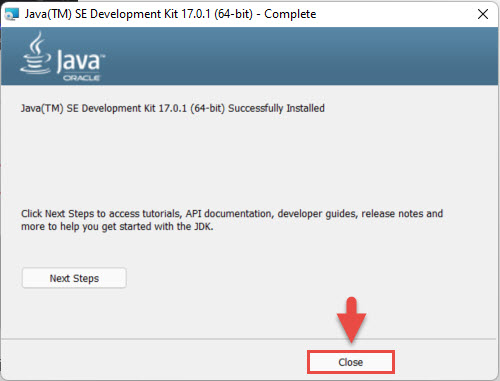Screen dimensions: 500x381
Task: Open Next Steps for JDK tutorials
Action: (74, 278)
